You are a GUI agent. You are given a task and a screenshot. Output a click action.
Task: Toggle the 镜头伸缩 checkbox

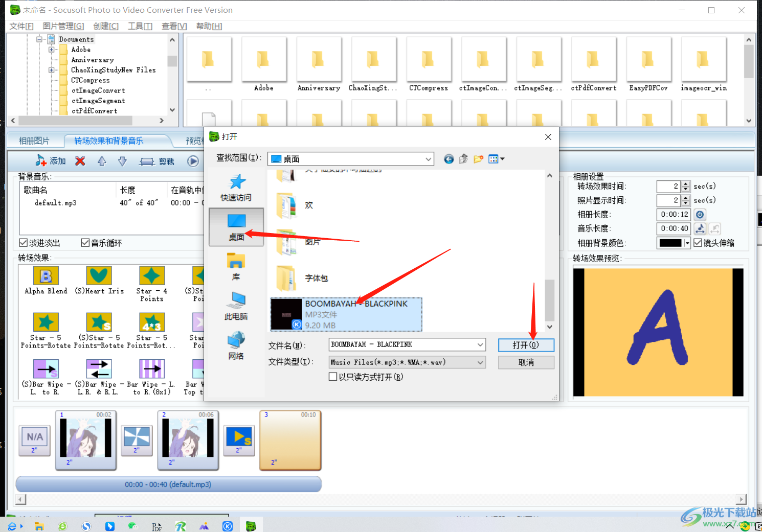(698, 243)
